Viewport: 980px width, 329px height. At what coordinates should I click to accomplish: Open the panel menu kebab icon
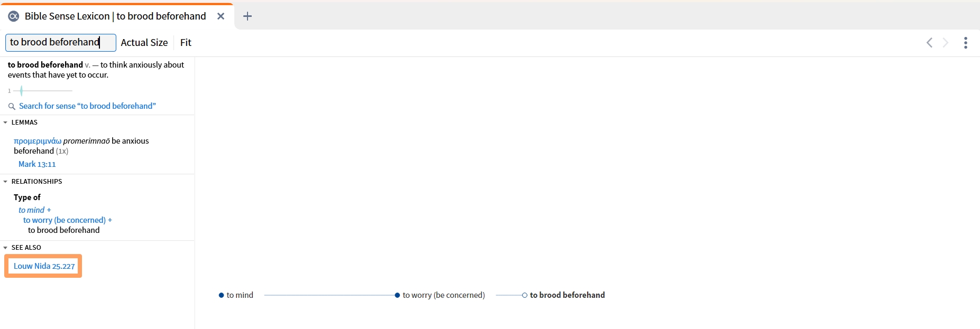(x=966, y=43)
